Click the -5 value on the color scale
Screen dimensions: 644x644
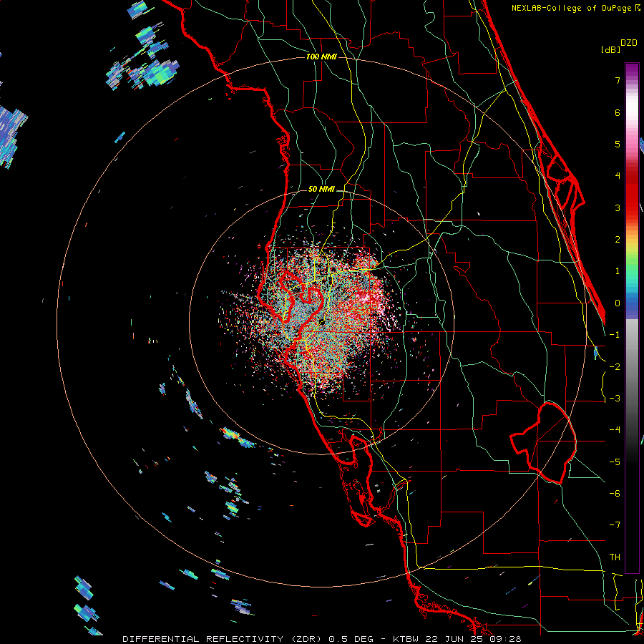click(615, 462)
